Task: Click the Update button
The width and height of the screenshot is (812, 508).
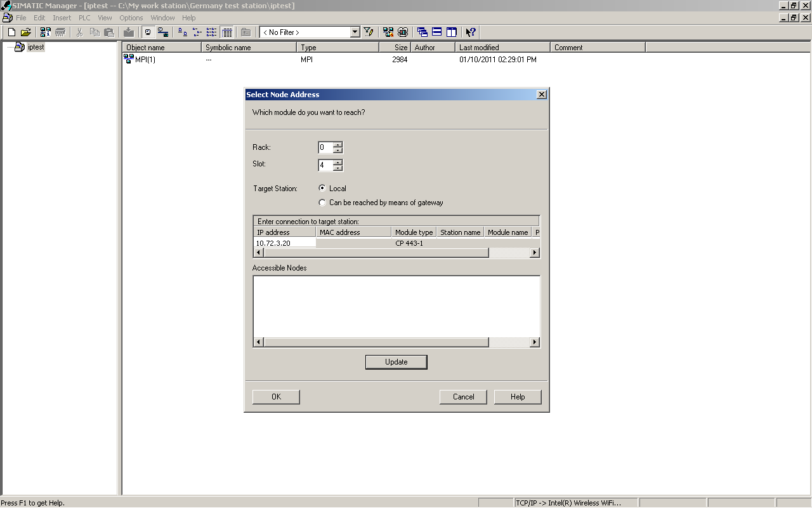Action: [x=396, y=362]
